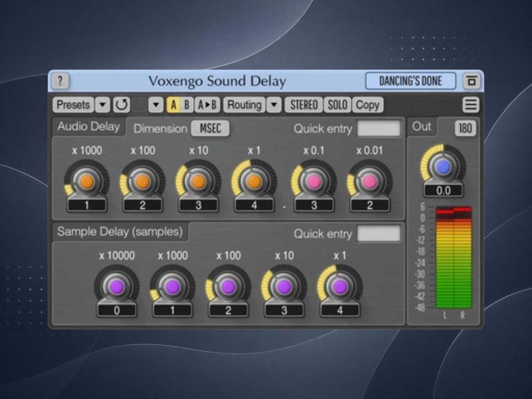This screenshot has height=399, width=532.
Task: Expand the Routing dropdown arrow
Action: [274, 105]
